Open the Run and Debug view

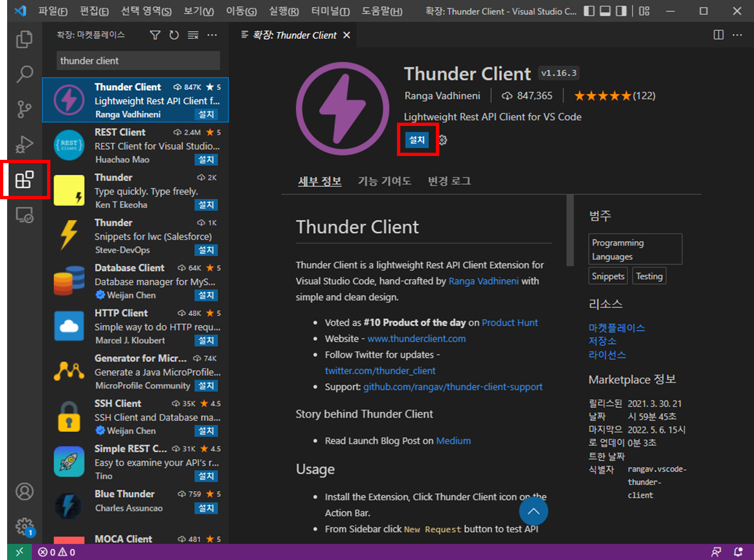point(24,144)
